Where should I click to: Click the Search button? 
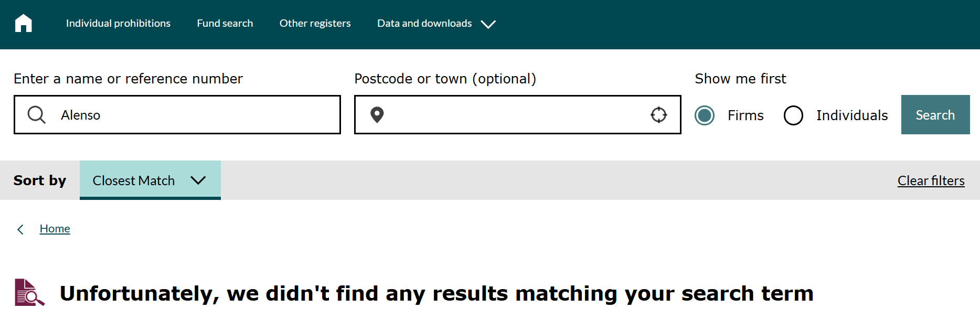935,114
